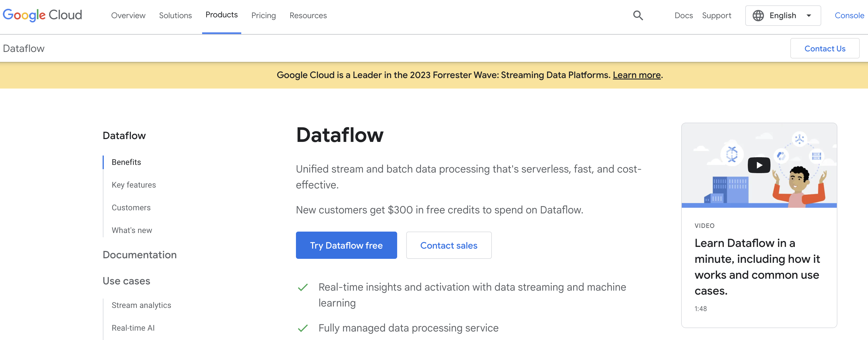
Task: Click the Dataflow sidebar heading
Action: coord(124,136)
